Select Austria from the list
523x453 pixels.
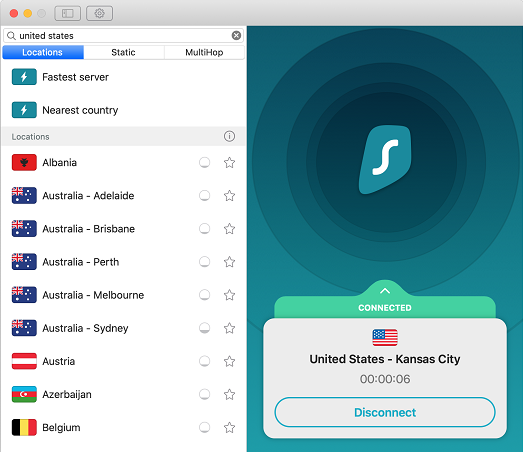click(123, 361)
